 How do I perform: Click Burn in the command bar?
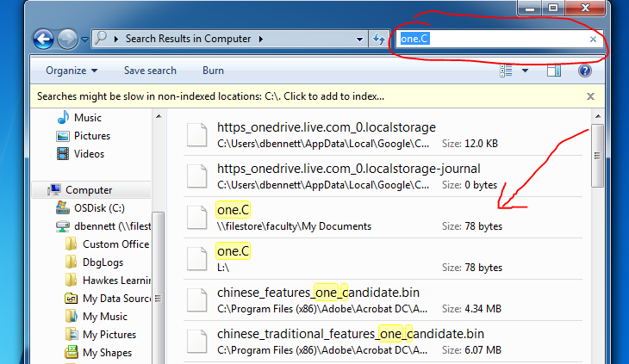213,71
